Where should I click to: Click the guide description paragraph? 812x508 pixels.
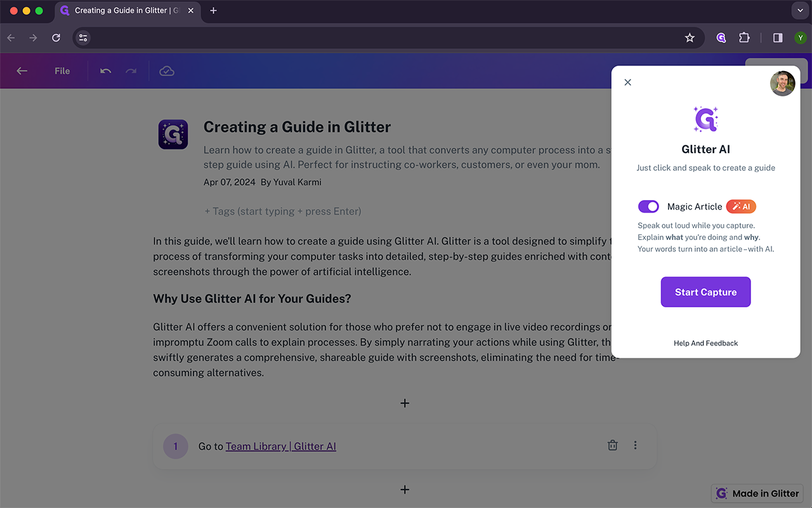(407, 157)
